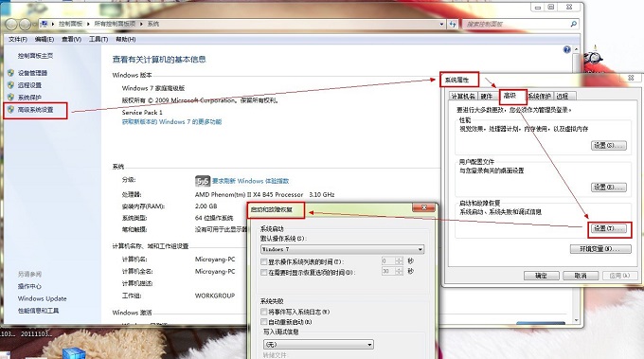Select the AMD Phenom(tm) II X4 processor text
This screenshot has width=644, height=359.
pos(264,194)
